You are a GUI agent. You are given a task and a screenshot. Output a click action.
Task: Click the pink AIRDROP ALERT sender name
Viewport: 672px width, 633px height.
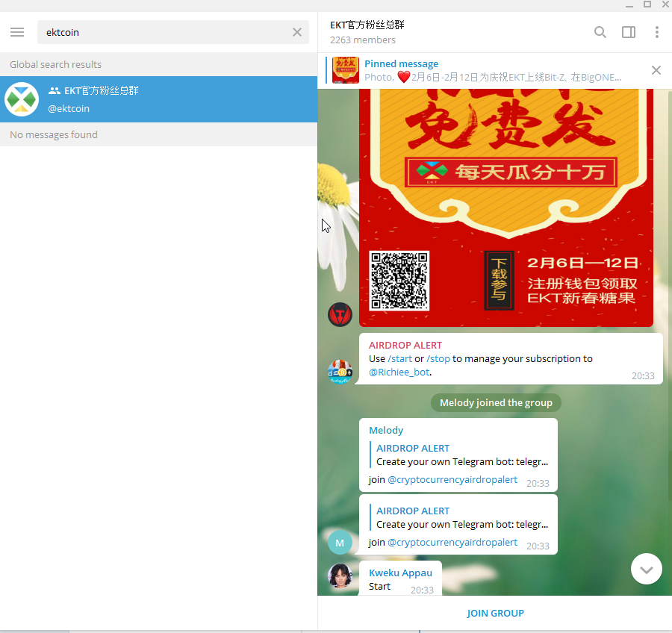(405, 346)
